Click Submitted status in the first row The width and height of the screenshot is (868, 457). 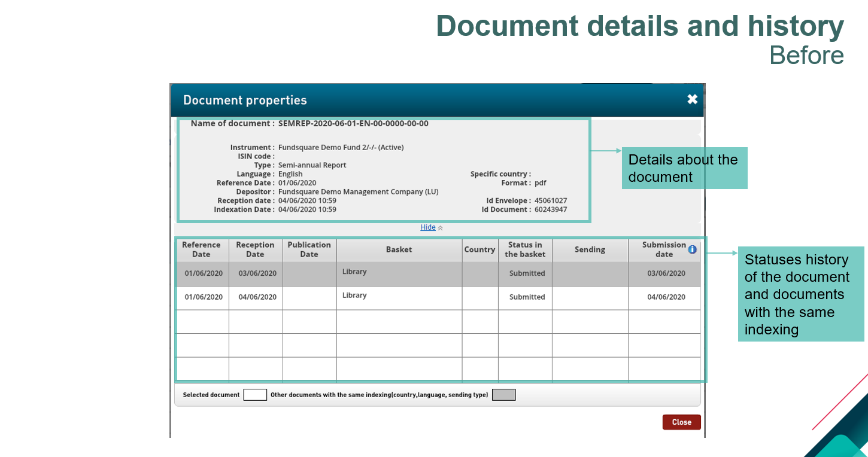point(527,273)
